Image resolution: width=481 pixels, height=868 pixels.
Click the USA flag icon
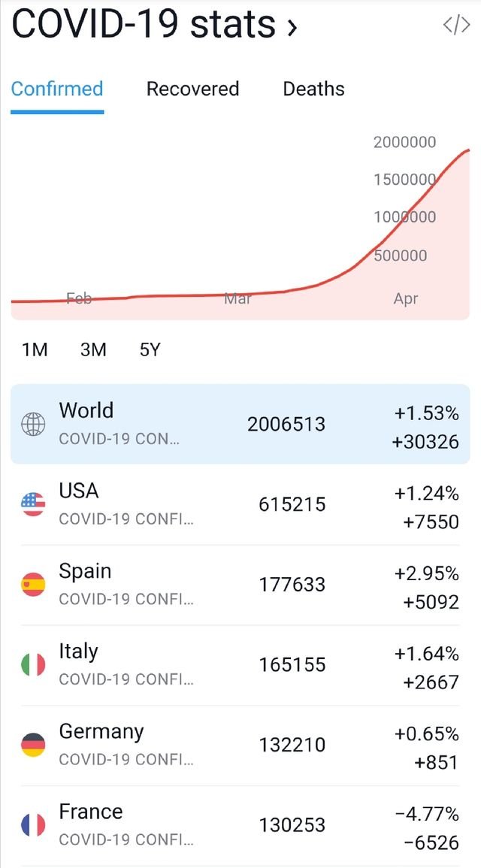pos(33,505)
